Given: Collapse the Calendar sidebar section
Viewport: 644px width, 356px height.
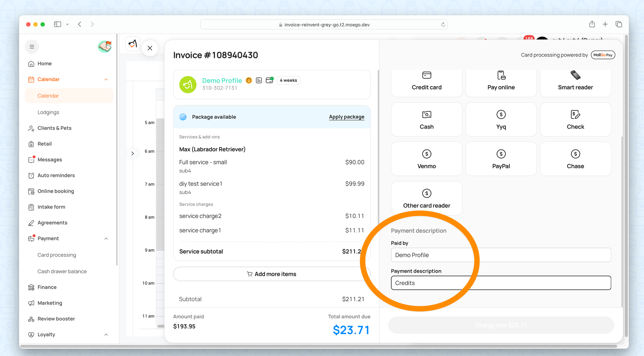Looking at the screenshot, I should click(x=106, y=80).
